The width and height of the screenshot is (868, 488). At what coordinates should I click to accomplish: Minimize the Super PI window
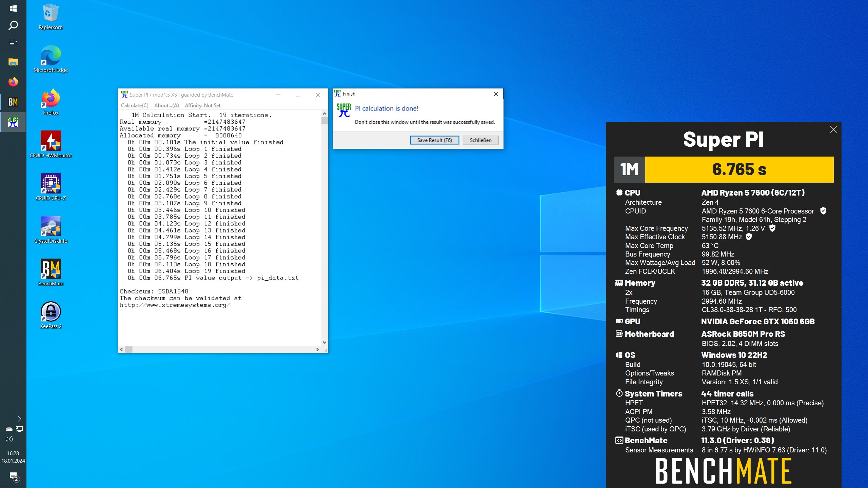click(x=278, y=95)
